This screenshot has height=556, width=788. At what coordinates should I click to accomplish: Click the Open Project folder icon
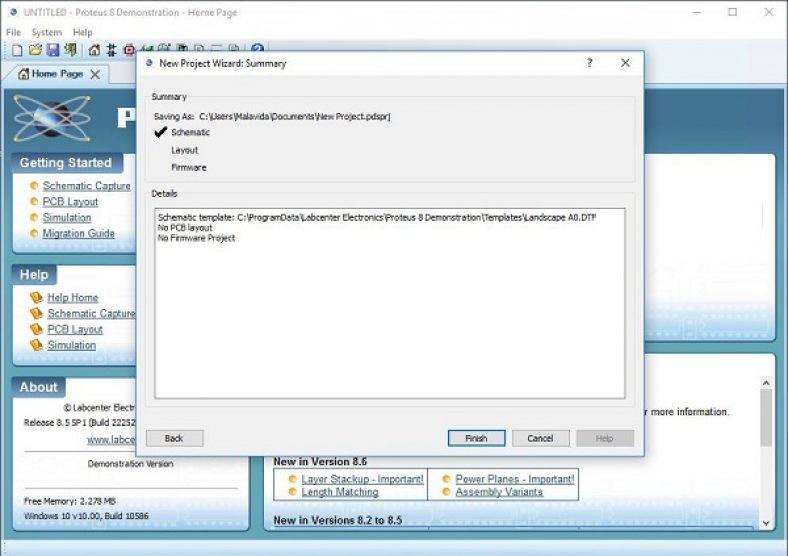[x=35, y=50]
